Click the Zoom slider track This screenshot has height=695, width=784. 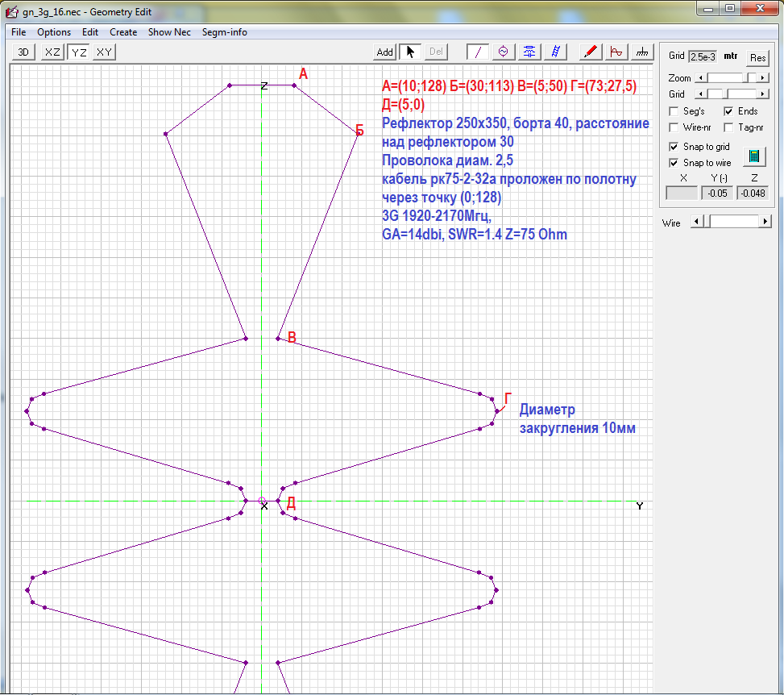pyautogui.click(x=724, y=78)
